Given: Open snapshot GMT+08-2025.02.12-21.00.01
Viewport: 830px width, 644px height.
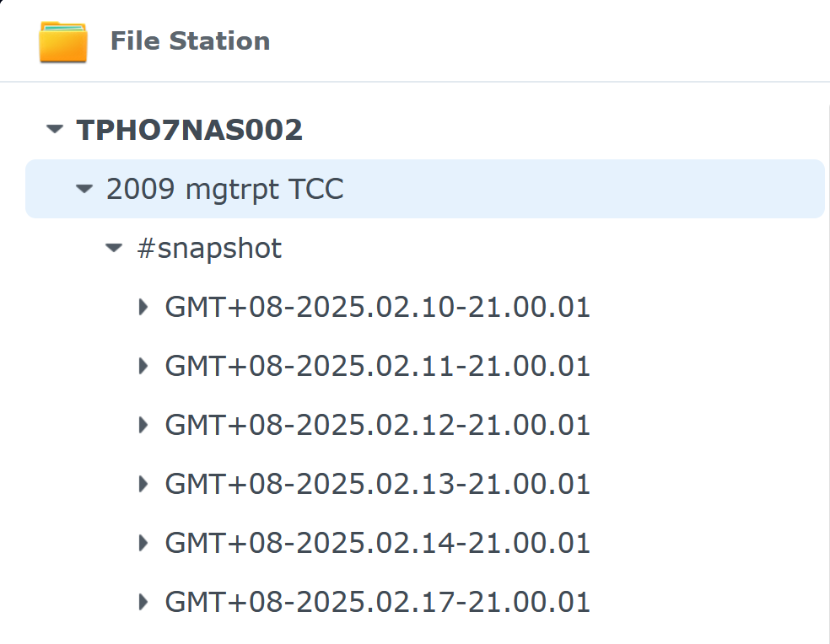Looking at the screenshot, I should tap(377, 425).
